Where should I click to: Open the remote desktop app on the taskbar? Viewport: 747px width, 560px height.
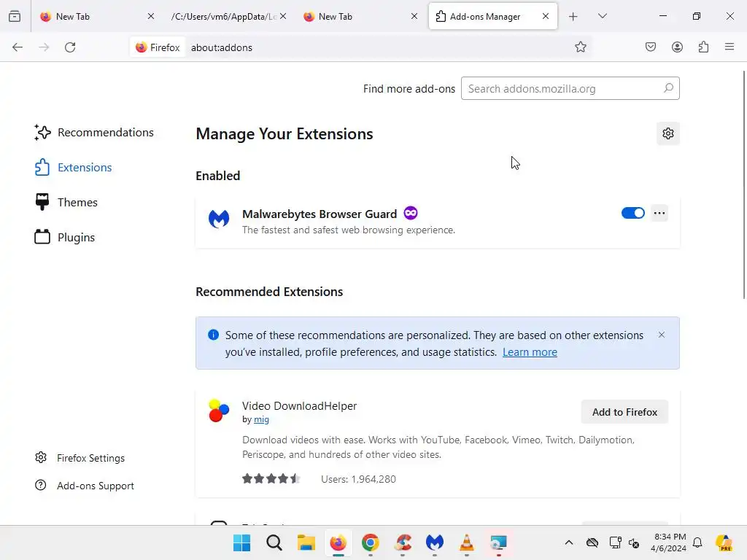(x=498, y=542)
